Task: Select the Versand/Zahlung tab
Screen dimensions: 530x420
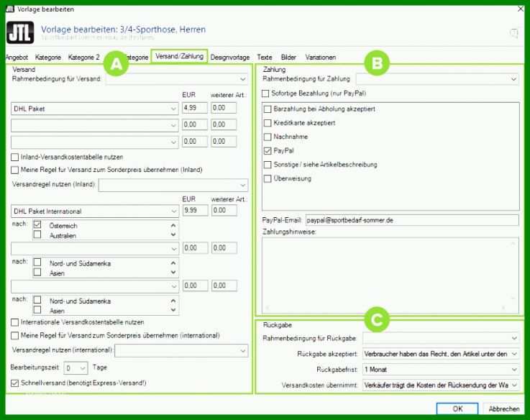Action: [180, 56]
